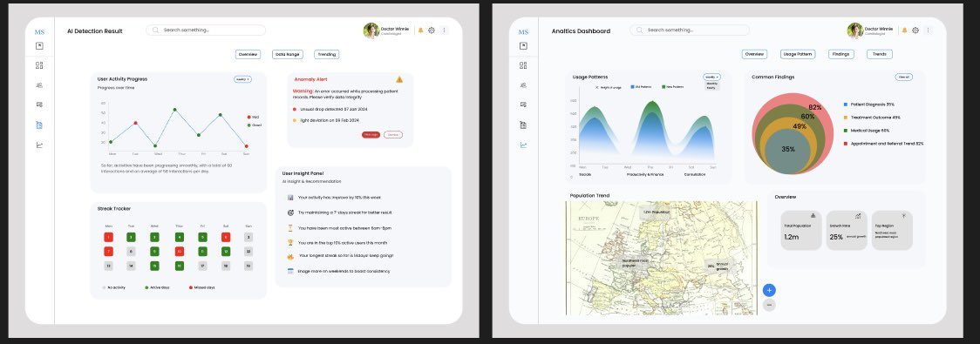980x344 pixels.
Task: Click calendar icon beside weekends consistency insight
Action: tap(290, 271)
